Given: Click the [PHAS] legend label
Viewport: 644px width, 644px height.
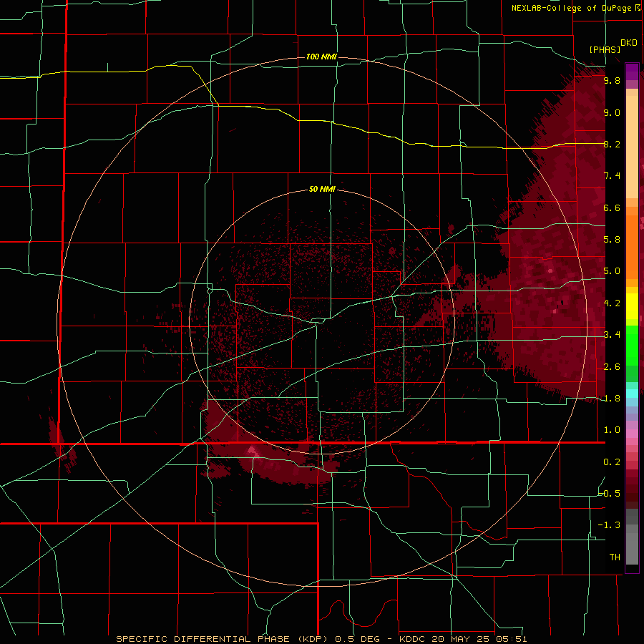Looking at the screenshot, I should click(x=605, y=49).
